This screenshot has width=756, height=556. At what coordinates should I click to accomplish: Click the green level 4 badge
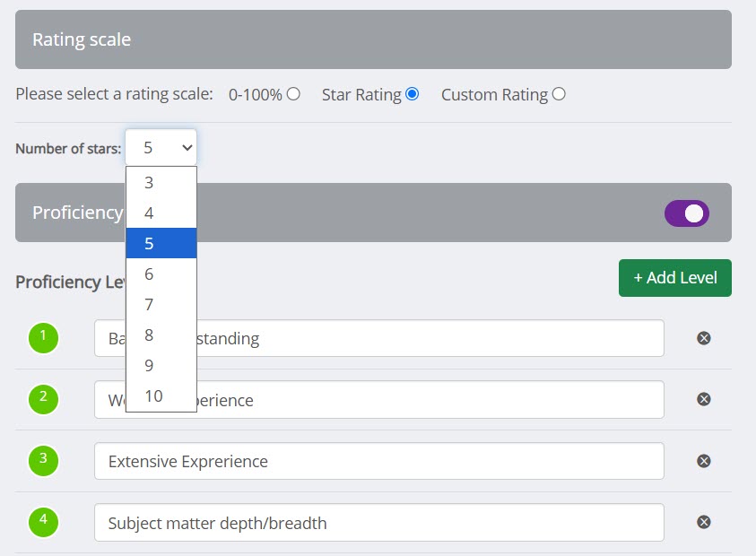point(43,521)
